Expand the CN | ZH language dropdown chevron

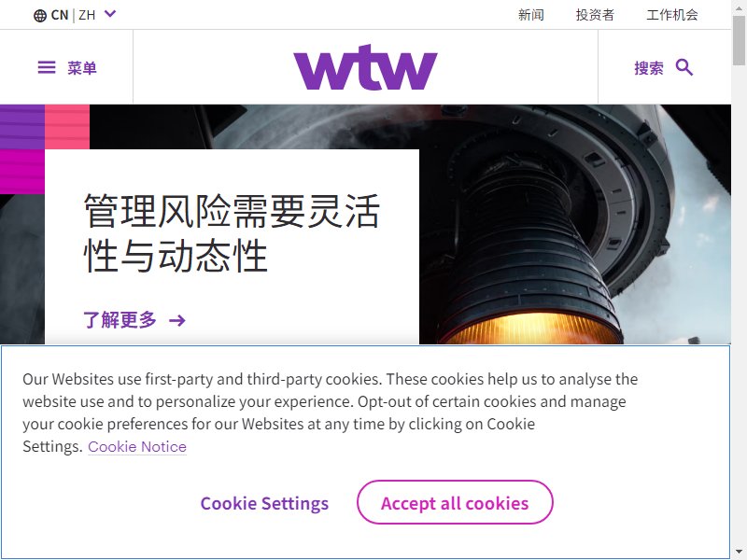point(110,14)
